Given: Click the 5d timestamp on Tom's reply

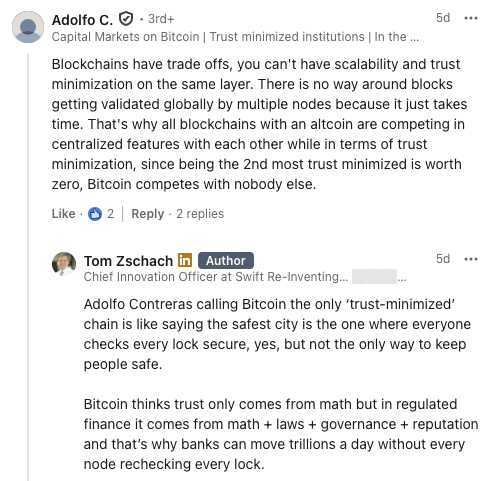Looking at the screenshot, I should click(x=443, y=258).
